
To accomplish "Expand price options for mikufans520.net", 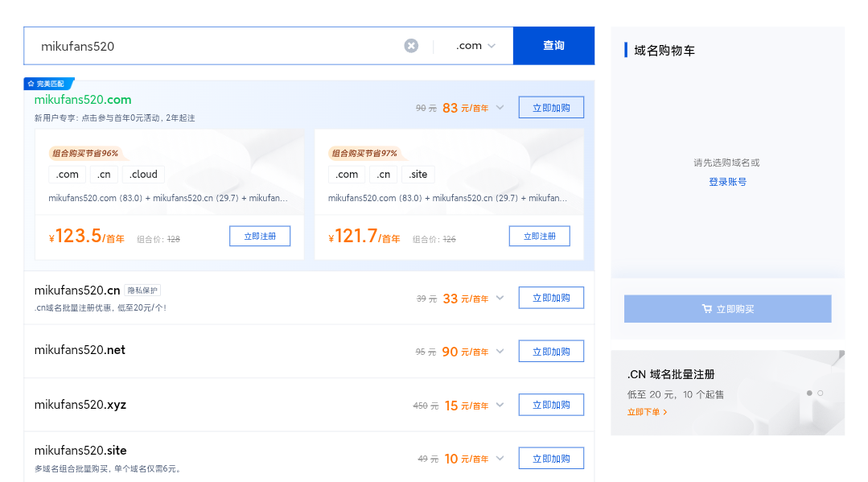I will point(500,352).
